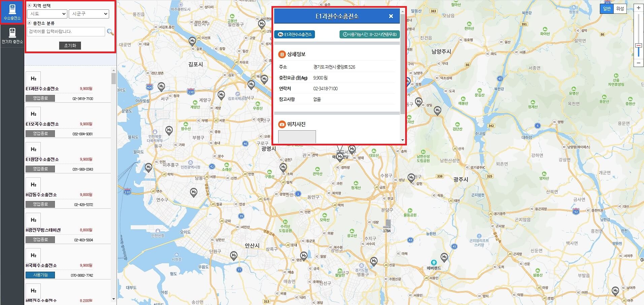
Task: Click address text 경기도 과천시 중앙로 526
Action: tap(334, 67)
